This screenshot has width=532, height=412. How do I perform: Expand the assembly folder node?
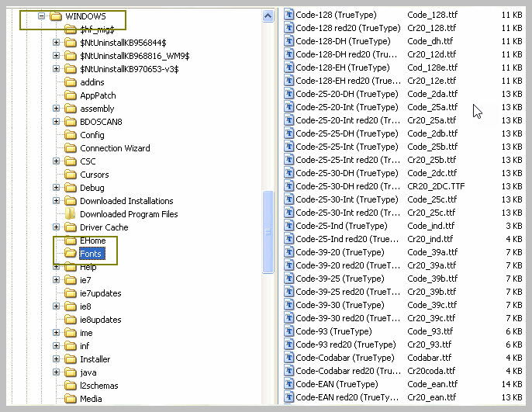click(x=57, y=109)
